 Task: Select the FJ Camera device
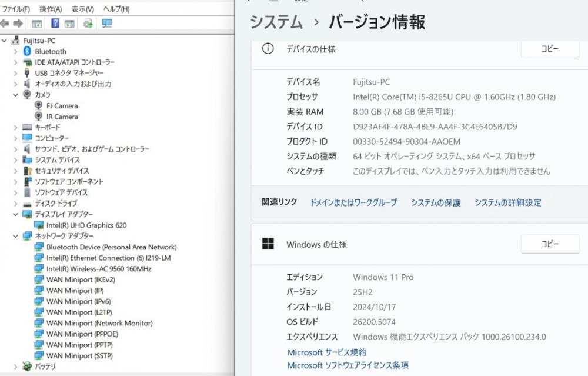pyautogui.click(x=62, y=106)
